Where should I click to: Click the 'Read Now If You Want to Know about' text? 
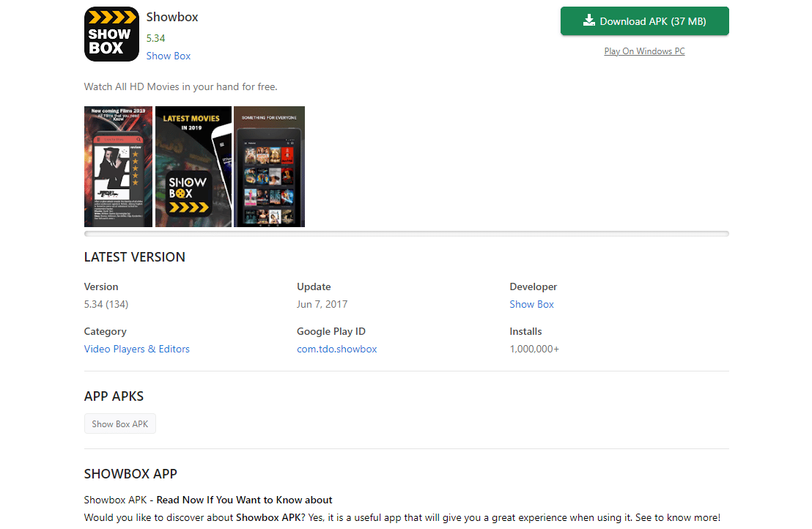click(245, 500)
